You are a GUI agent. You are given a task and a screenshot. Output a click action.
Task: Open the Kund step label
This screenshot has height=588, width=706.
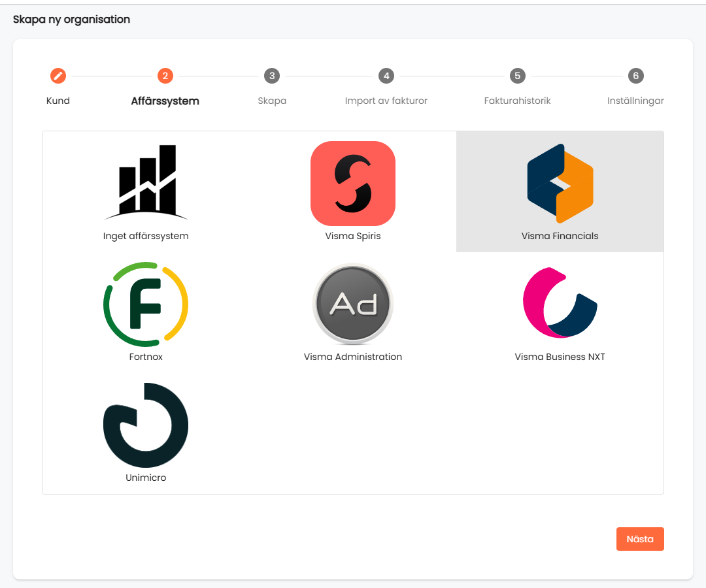coord(58,101)
